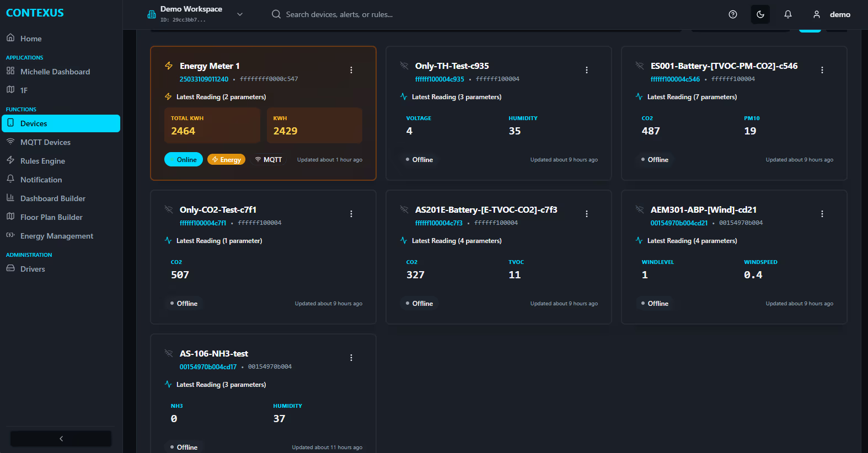Open the demo user account menu
This screenshot has height=453, width=868.
click(x=832, y=14)
